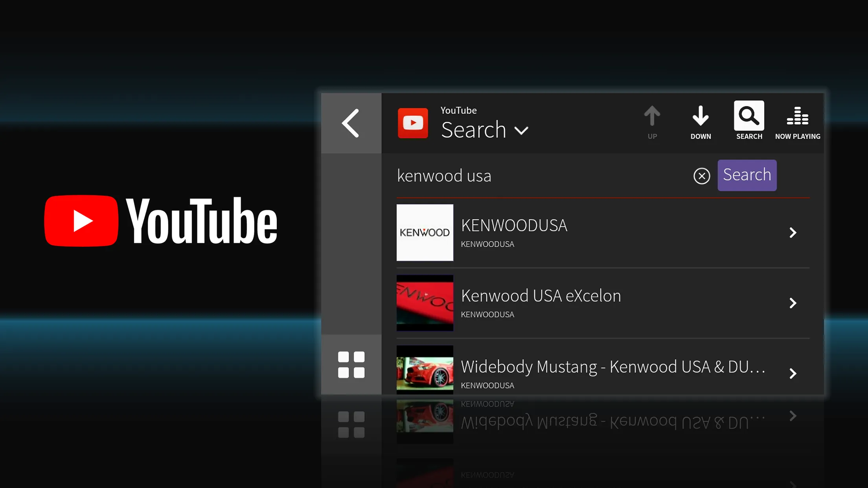Click the purple Search button
The image size is (868, 488).
tap(747, 174)
